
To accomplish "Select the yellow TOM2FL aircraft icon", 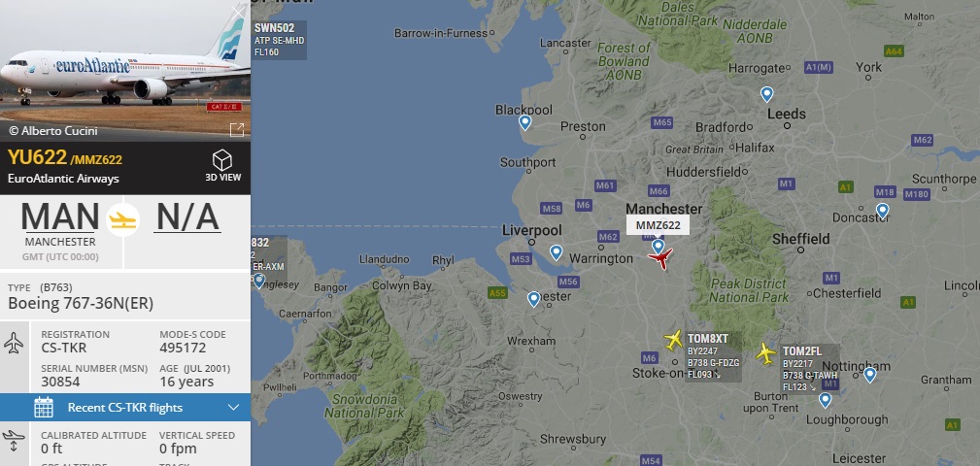I will click(766, 353).
